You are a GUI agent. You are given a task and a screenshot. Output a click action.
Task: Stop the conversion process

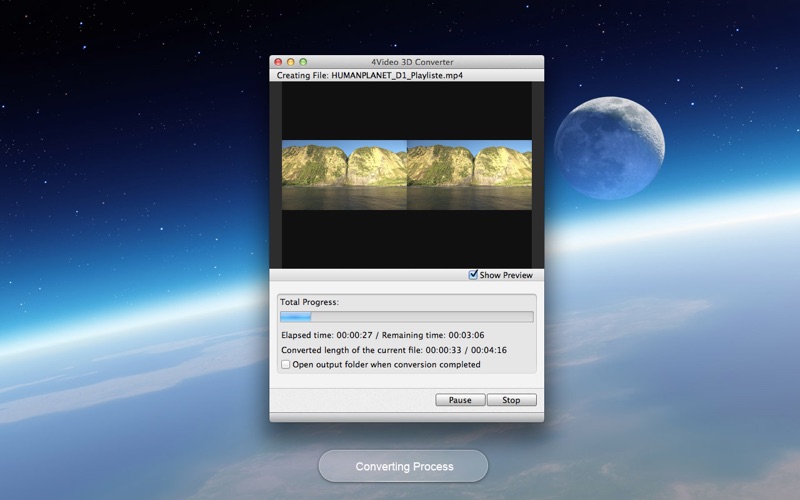tap(512, 400)
